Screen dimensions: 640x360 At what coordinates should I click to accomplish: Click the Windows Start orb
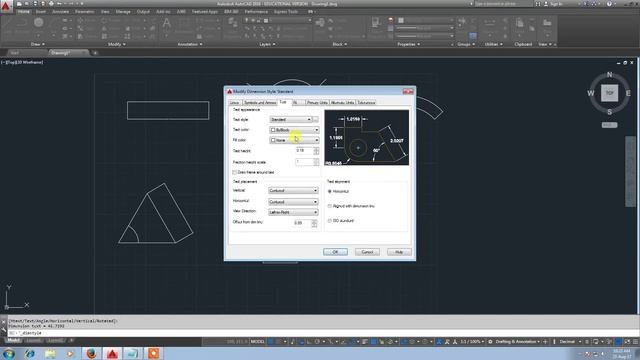tap(9, 353)
